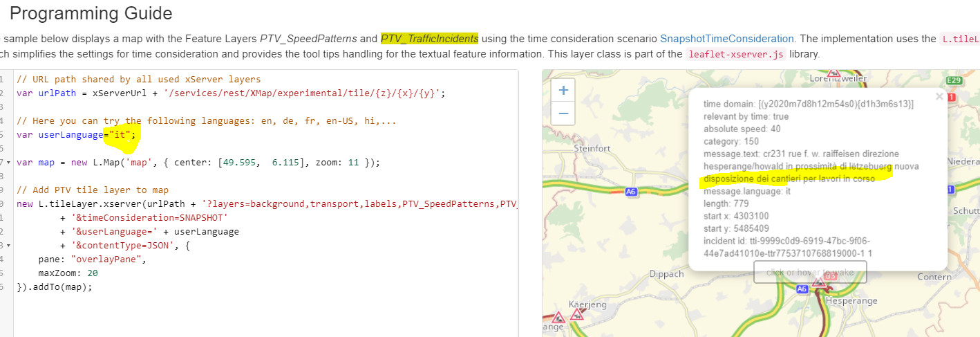The height and width of the screenshot is (337, 980).
Task: Collapse the code fold at line 7
Action: coord(8,163)
